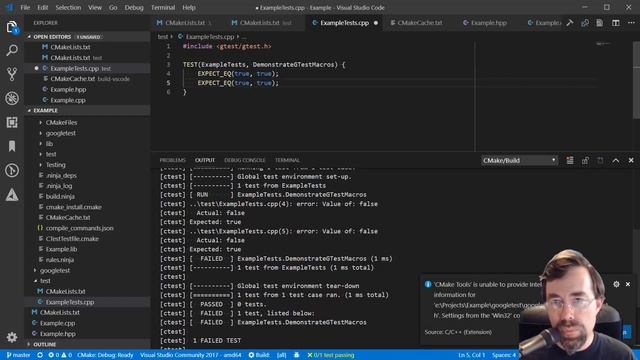
Task: Open the Extensions view in activity bar
Action: click(12, 122)
